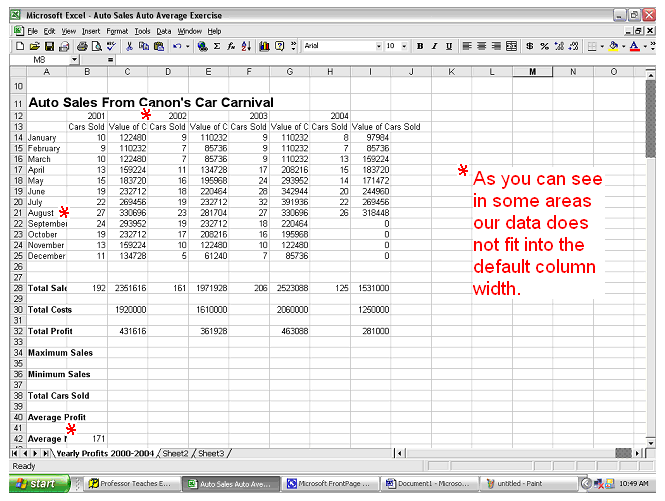Toggle Underline formatting
The height and width of the screenshot is (501, 665).
coord(448,46)
